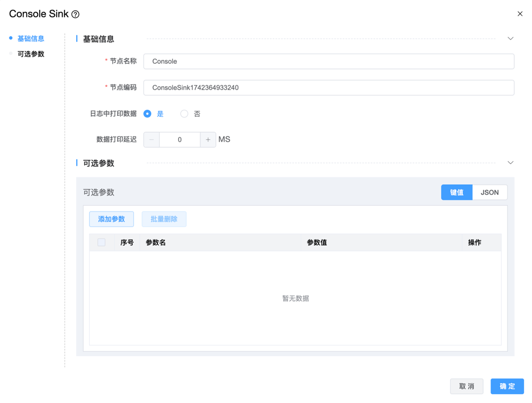Image resolution: width=532 pixels, height=403 pixels.
Task: Collapse the 基础信息 section chevron
Action: pos(510,39)
